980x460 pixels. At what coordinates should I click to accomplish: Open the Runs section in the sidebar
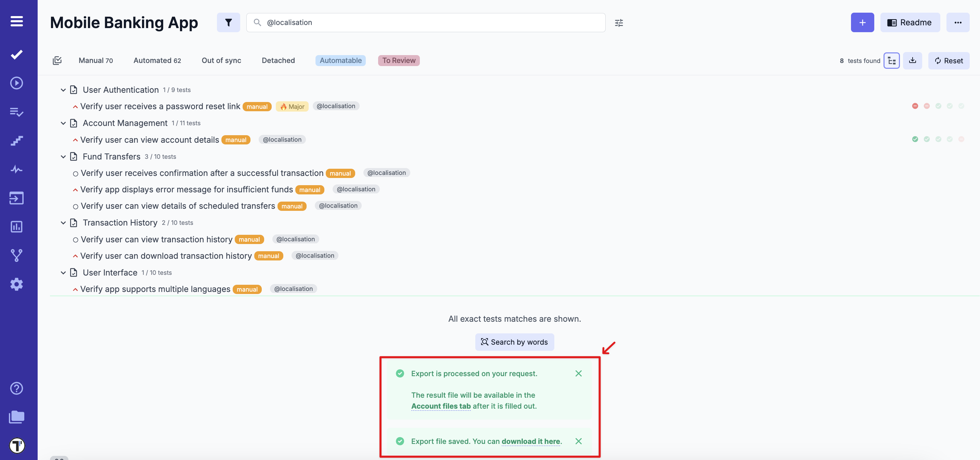(16, 82)
